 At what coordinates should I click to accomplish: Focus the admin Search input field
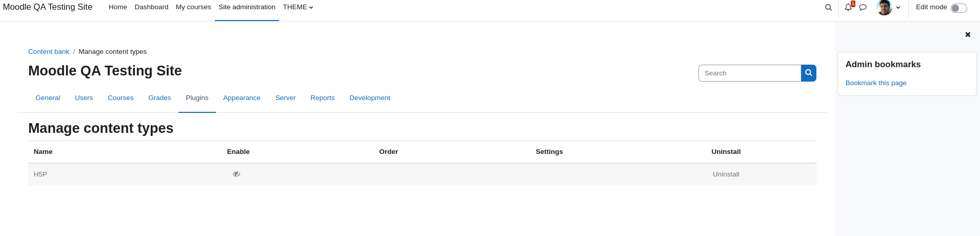click(x=750, y=73)
